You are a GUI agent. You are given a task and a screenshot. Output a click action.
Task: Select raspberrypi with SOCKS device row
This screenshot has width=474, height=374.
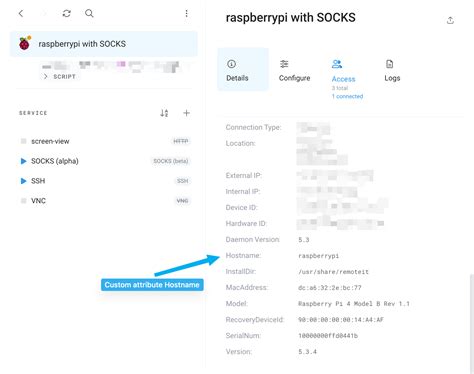pyautogui.click(x=104, y=44)
